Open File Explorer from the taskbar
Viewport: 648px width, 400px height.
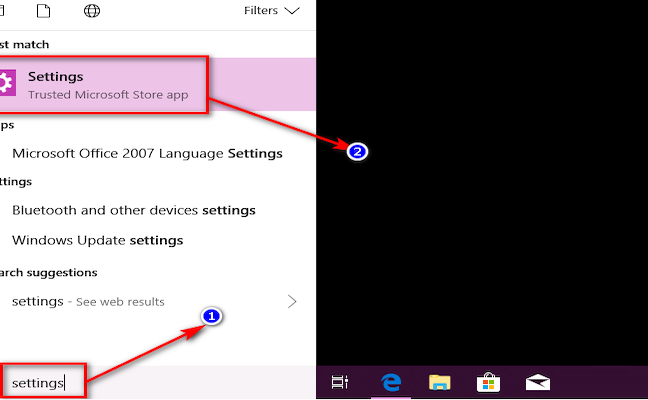click(x=439, y=382)
